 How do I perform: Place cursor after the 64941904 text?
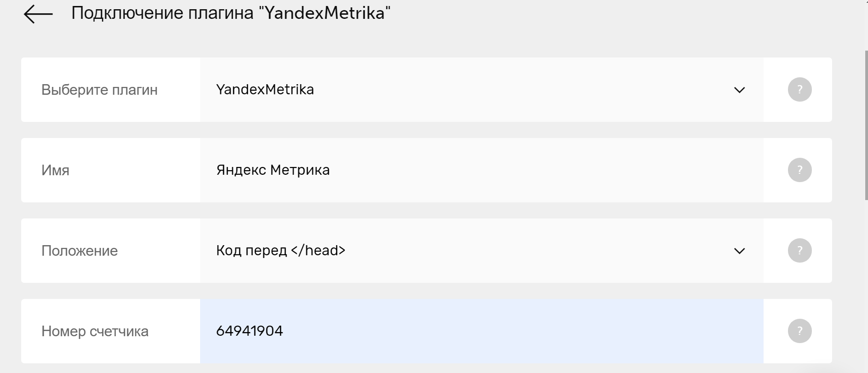(x=284, y=331)
